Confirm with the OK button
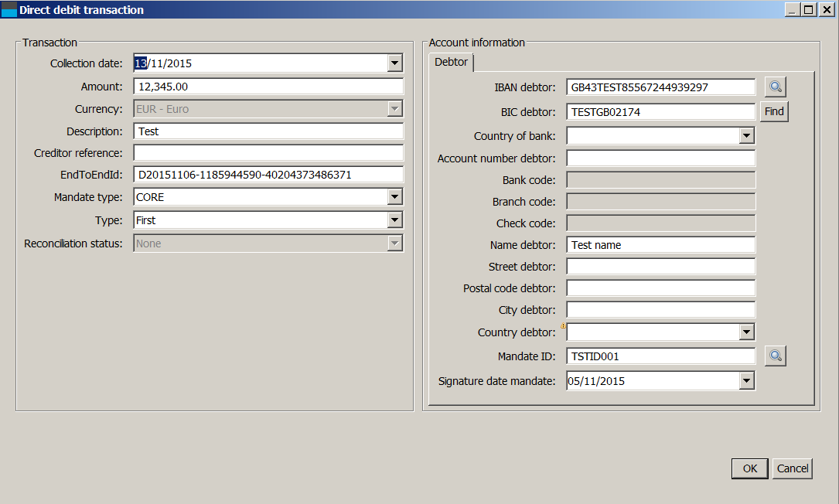The height and width of the screenshot is (504, 839). [749, 468]
